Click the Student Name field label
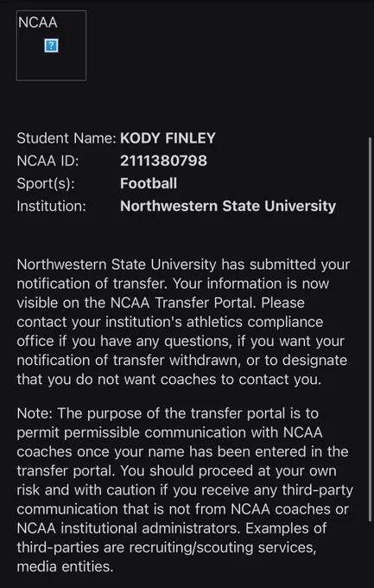The width and height of the screenshot is (374, 588). [67, 138]
